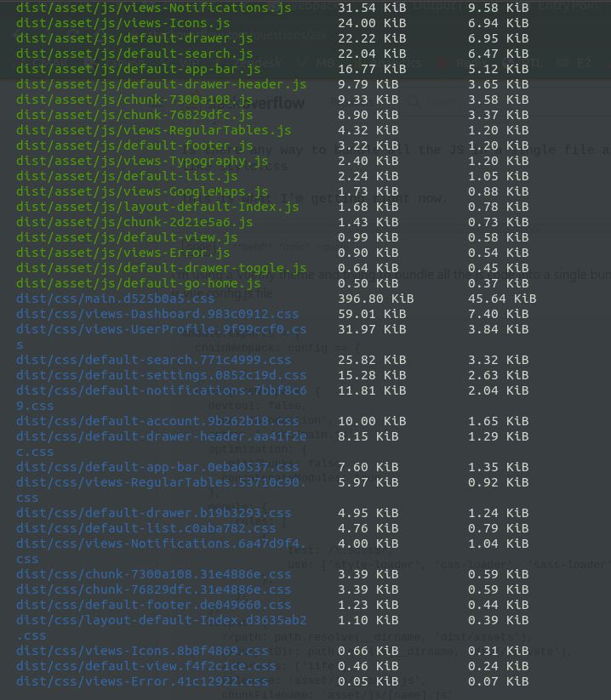Select the dist/asset/js/default-drawer.js entry
611x700 pixels.
(134, 38)
